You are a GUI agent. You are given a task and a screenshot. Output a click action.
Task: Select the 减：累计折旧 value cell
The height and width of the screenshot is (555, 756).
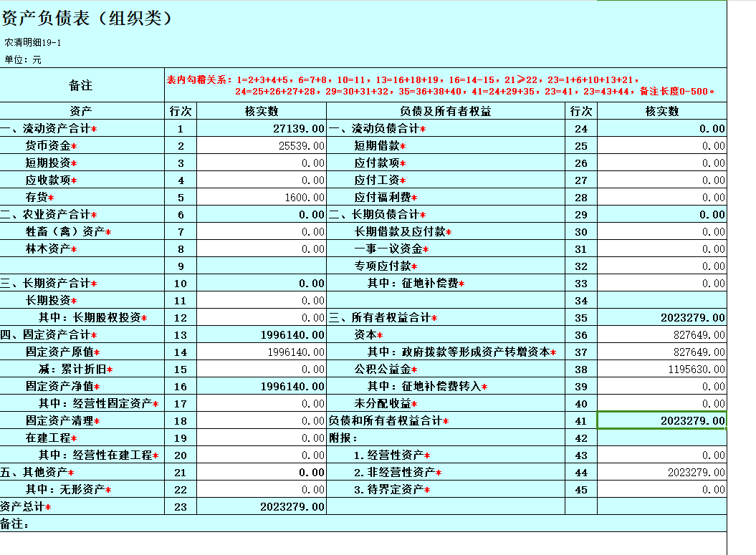(x=262, y=370)
